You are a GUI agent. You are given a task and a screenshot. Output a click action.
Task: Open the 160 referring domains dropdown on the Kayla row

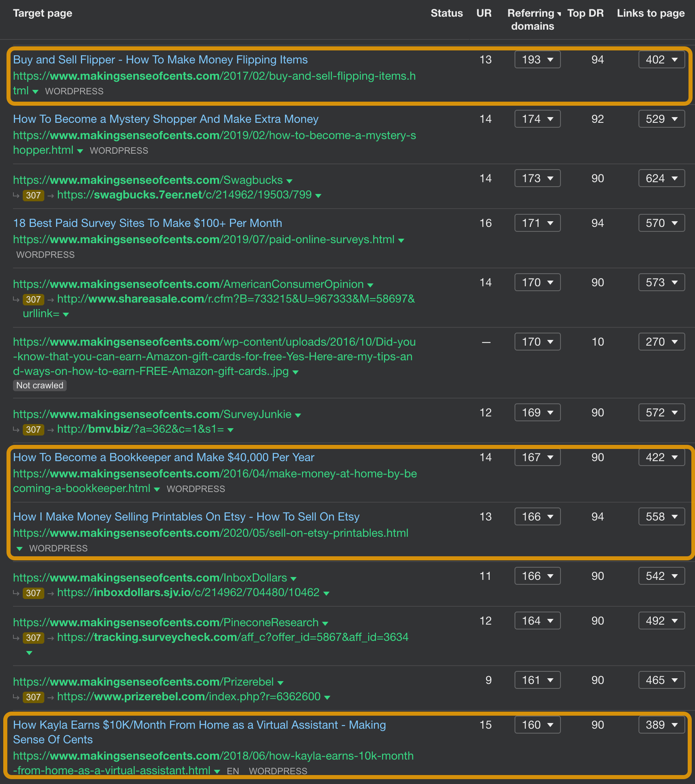pyautogui.click(x=537, y=725)
